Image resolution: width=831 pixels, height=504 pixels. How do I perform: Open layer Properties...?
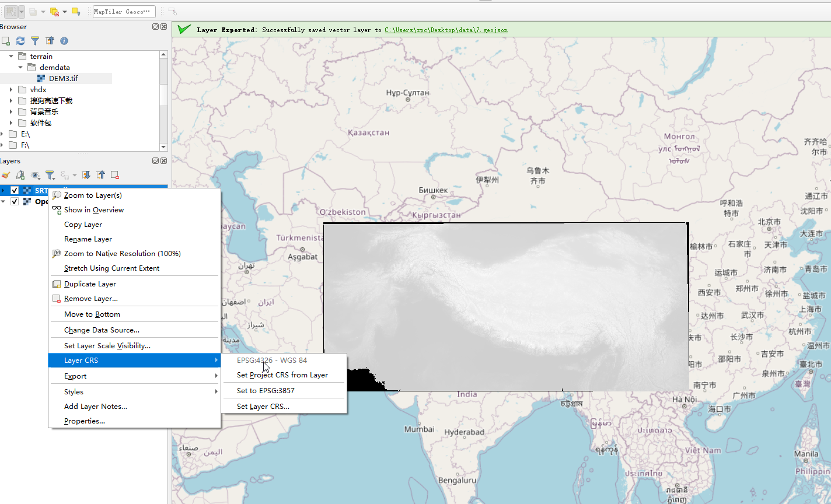[x=134, y=421]
